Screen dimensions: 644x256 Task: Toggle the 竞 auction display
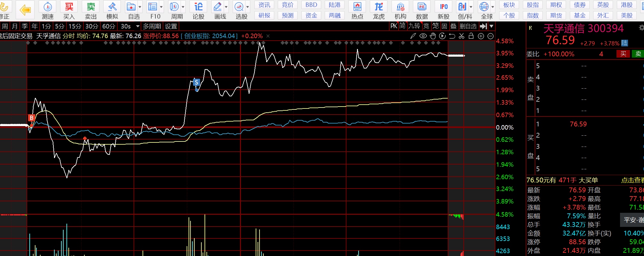(426, 26)
